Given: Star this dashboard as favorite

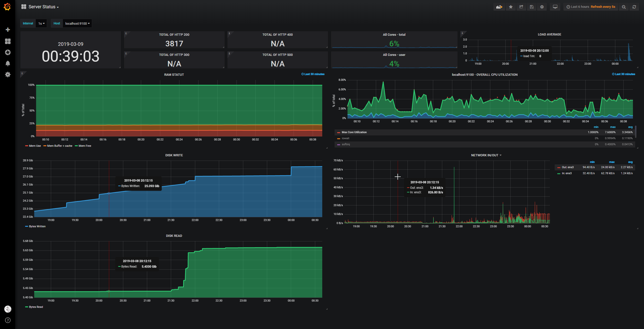Looking at the screenshot, I should [511, 7].
